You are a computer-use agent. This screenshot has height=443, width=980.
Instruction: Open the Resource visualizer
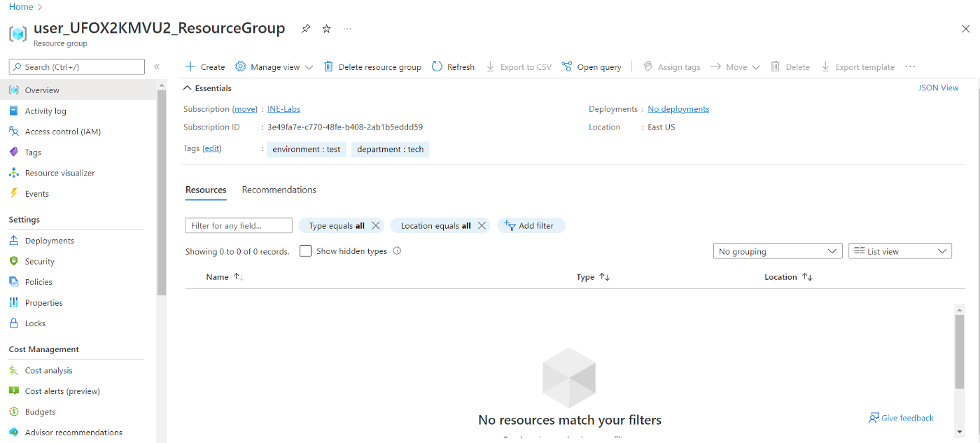click(59, 172)
